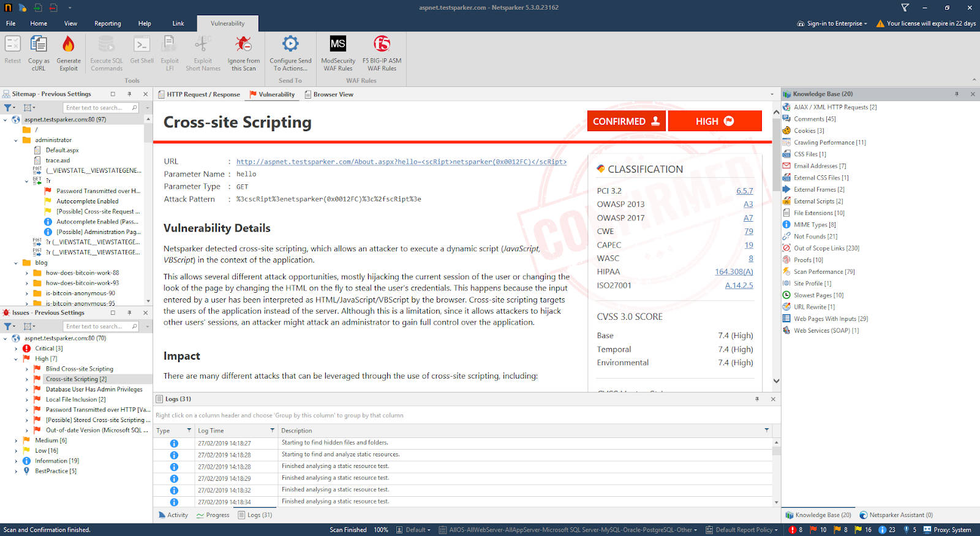Click ModSecurity WAF Rules icon
Viewport: 980px width, 536px height.
tap(337, 45)
